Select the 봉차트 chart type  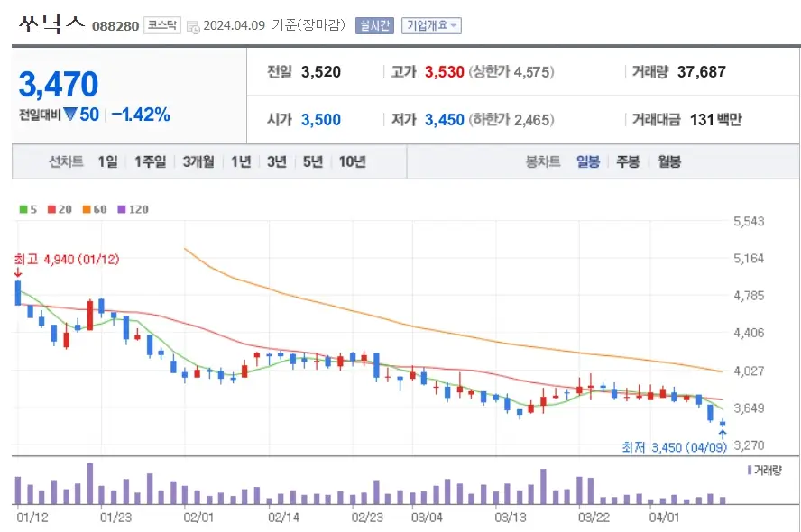coord(546,163)
